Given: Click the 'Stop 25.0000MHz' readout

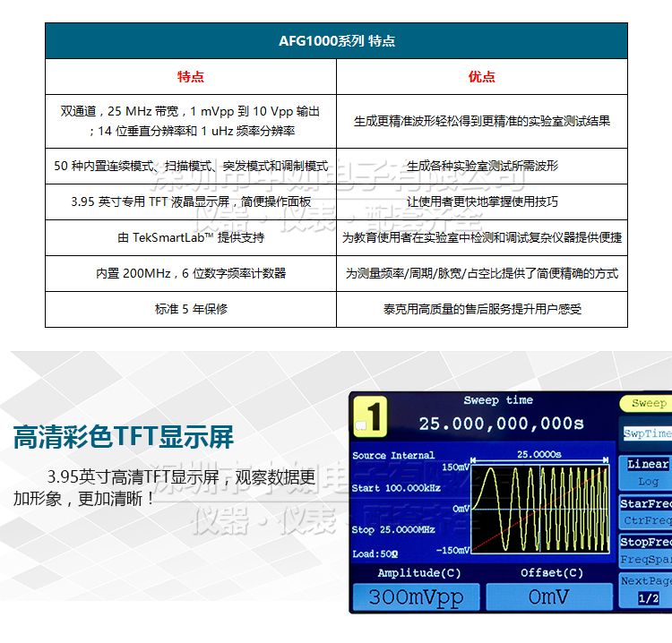Looking at the screenshot, I should (x=393, y=530).
